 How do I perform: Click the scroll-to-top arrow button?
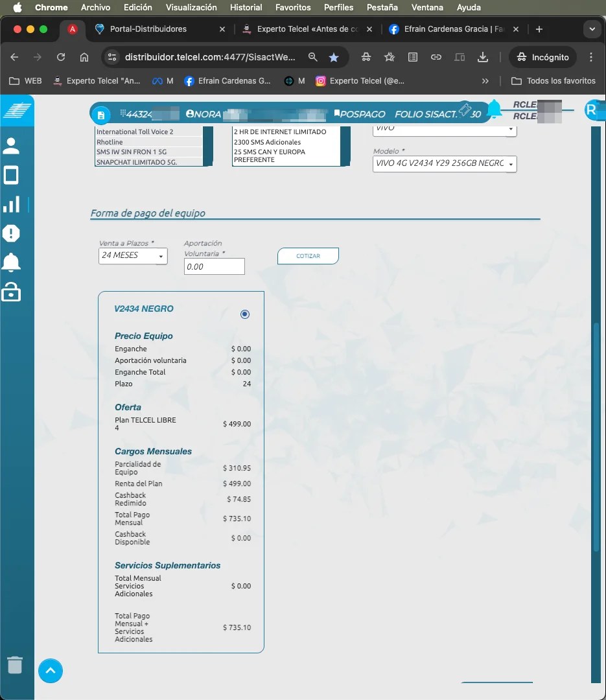[x=51, y=671]
